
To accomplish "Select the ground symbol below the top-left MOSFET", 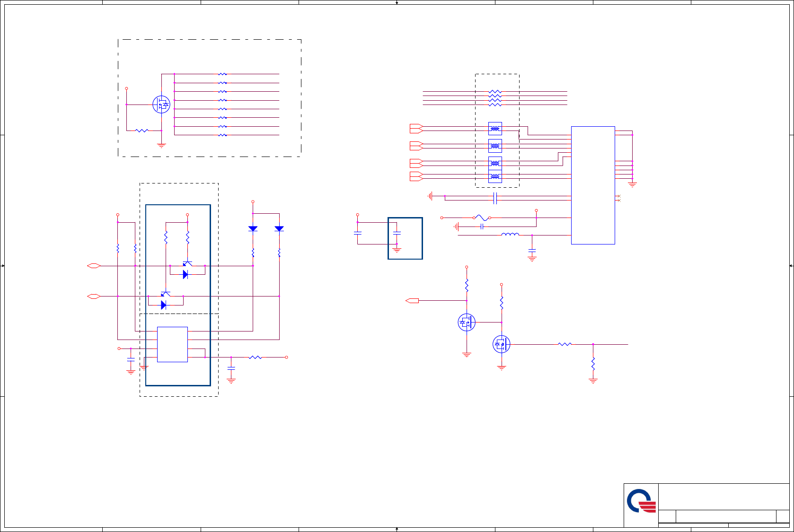I will pos(161,146).
